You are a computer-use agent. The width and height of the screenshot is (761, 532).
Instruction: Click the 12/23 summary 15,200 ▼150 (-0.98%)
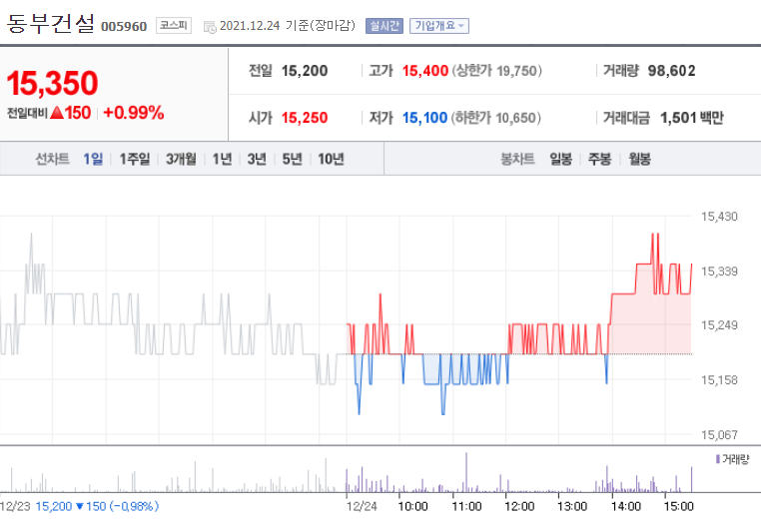click(x=97, y=506)
